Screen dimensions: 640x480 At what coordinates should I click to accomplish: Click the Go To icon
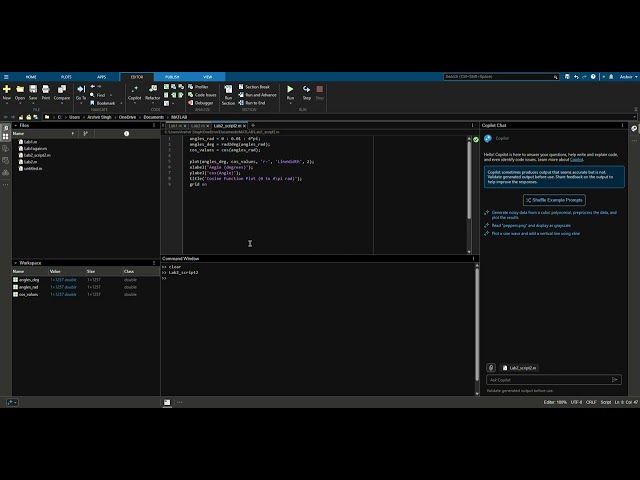coord(81,89)
